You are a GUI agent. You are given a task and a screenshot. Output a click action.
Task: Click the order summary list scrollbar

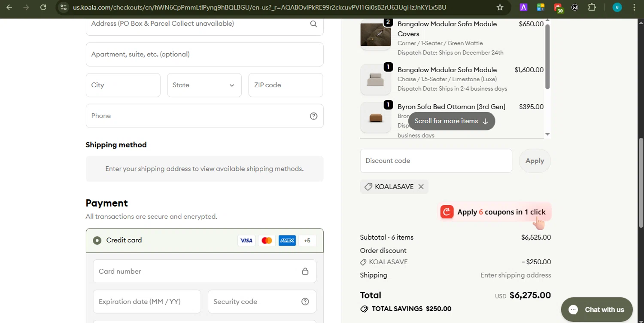[547, 56]
